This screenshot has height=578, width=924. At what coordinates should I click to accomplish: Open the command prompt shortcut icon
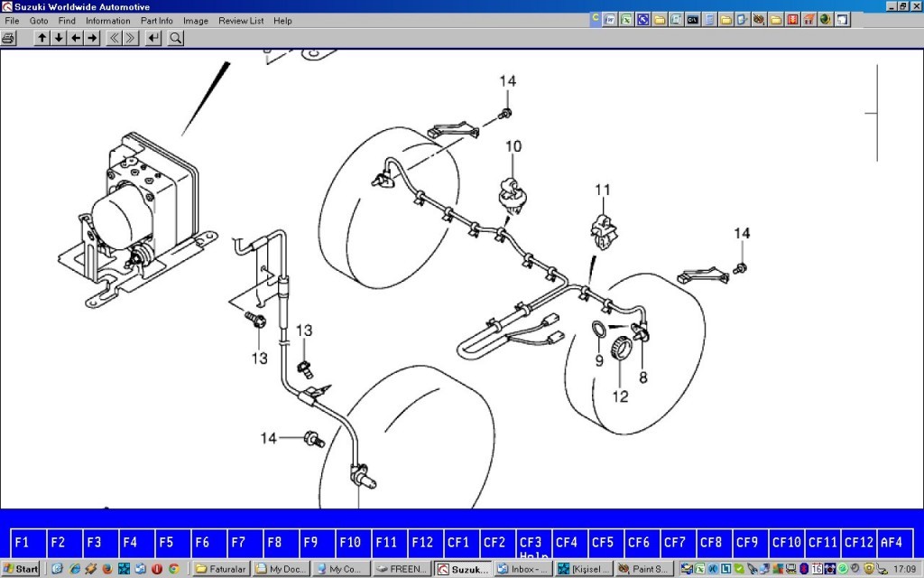692,19
